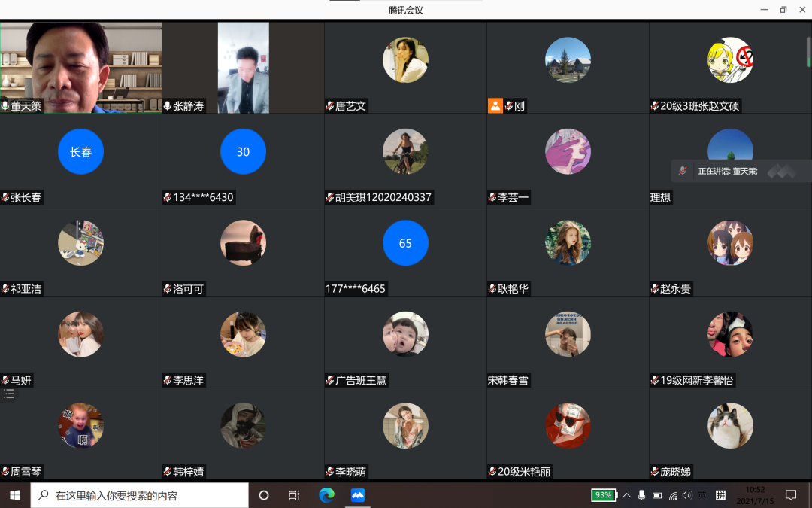The height and width of the screenshot is (508, 812).
Task: Click the Windows taskbar search box
Action: (140, 495)
